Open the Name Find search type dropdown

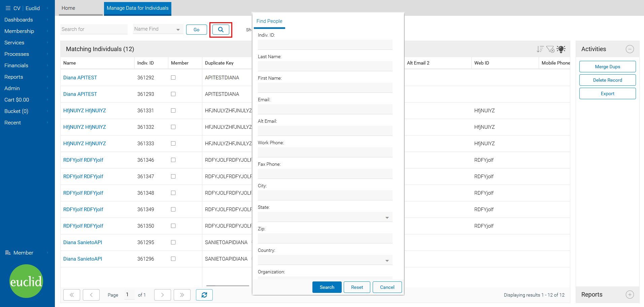[x=158, y=29]
